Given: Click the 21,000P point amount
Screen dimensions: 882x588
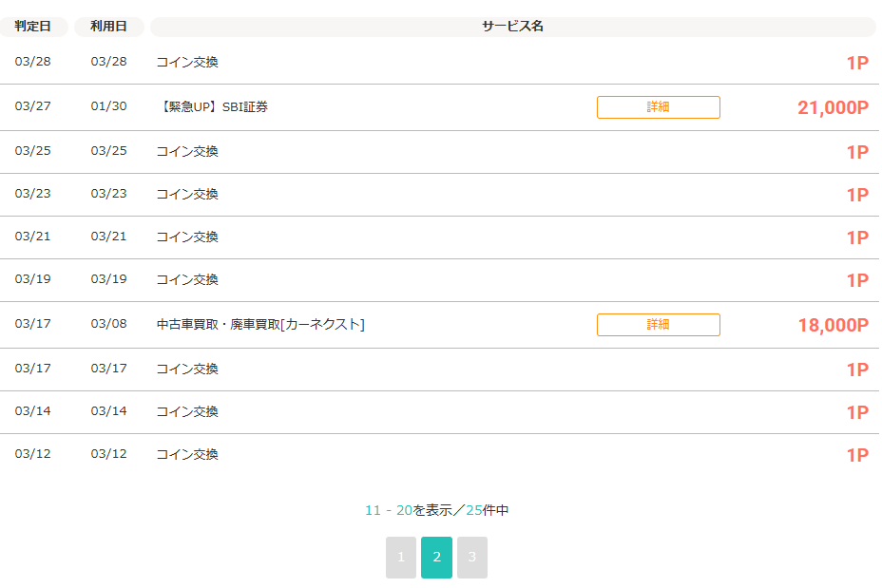Looking at the screenshot, I should (x=833, y=108).
